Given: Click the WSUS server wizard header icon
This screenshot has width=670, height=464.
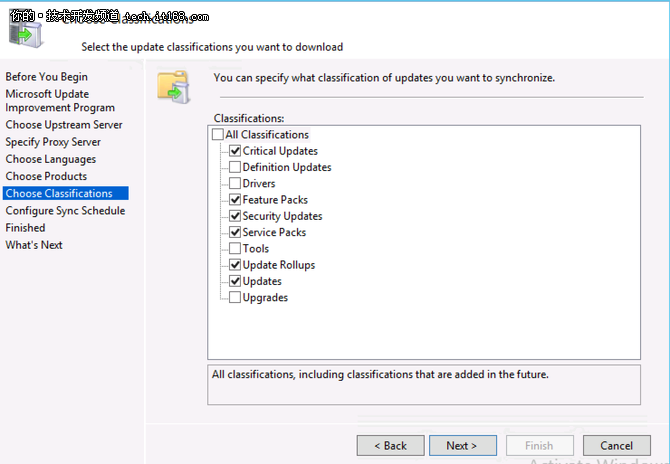Looking at the screenshot, I should (x=26, y=33).
